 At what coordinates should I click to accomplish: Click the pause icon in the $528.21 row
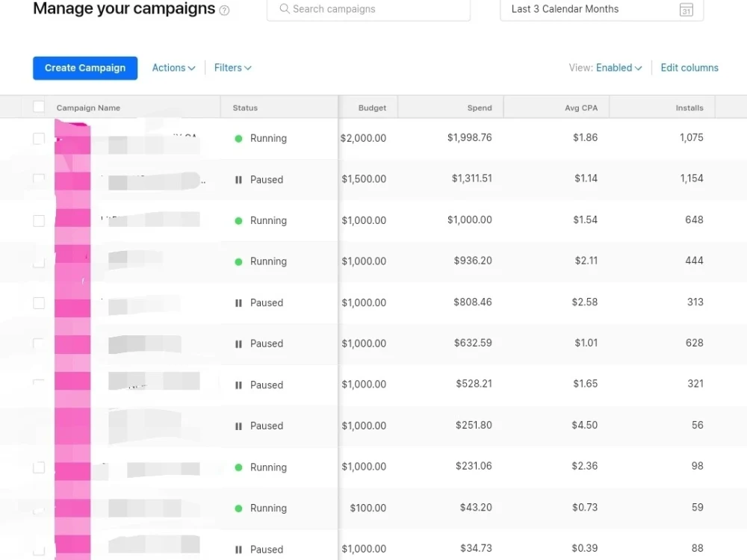click(x=239, y=385)
